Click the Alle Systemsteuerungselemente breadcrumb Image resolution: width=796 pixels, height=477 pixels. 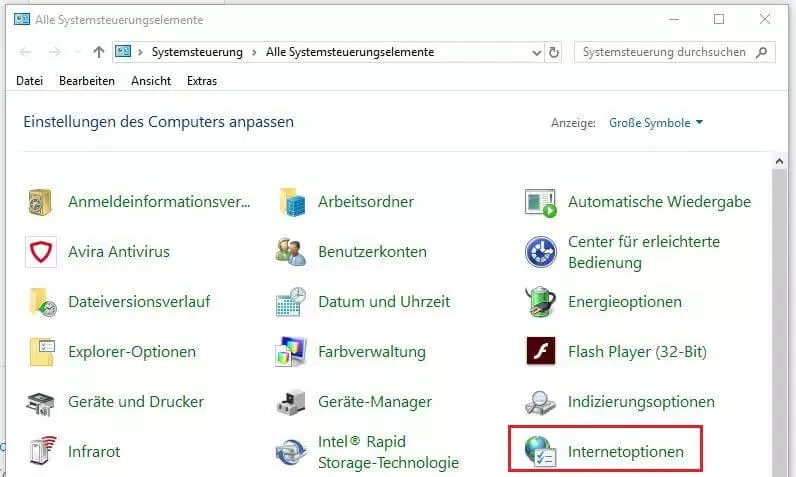pos(350,52)
